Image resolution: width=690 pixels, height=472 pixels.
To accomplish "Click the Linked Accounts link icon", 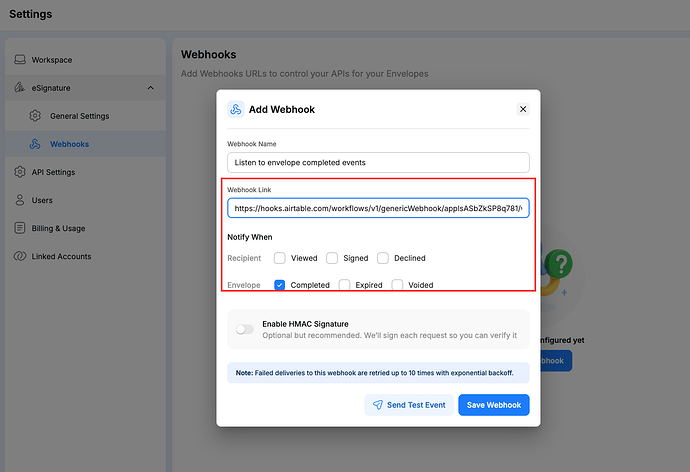I will [x=20, y=256].
